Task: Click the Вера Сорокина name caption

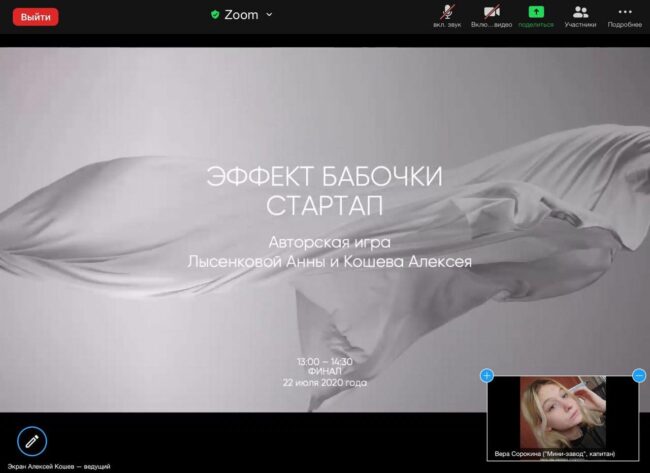Action: coord(555,453)
